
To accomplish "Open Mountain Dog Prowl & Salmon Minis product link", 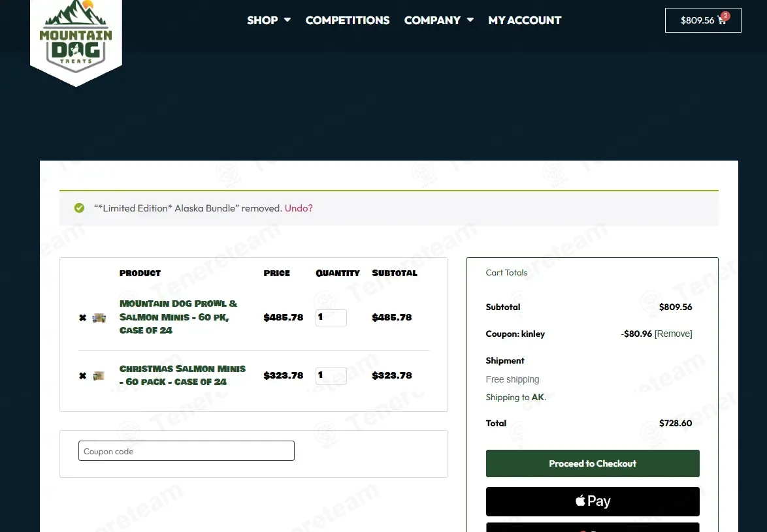I will pos(178,317).
